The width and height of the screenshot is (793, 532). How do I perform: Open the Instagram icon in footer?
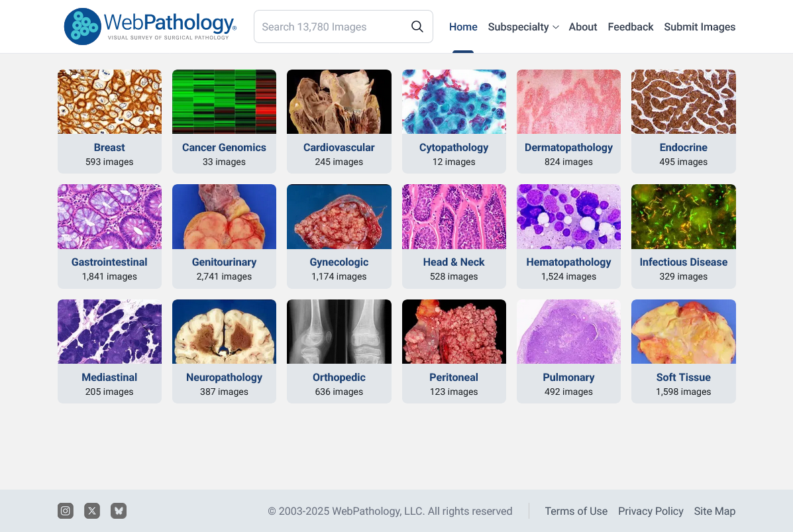(66, 511)
